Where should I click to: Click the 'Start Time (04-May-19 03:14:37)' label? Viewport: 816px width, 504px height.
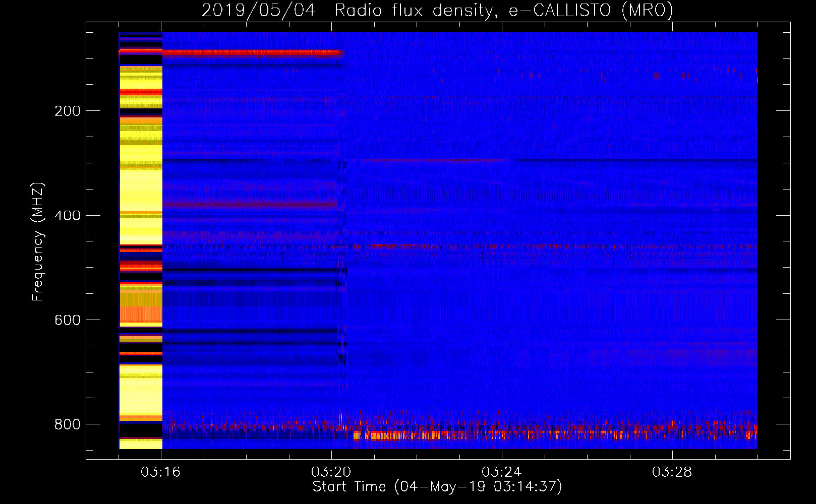pyautogui.click(x=437, y=487)
